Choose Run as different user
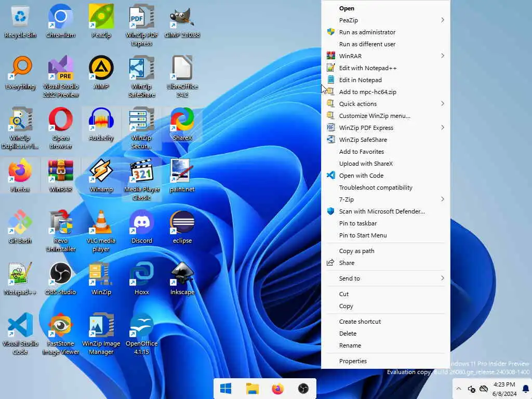The height and width of the screenshot is (399, 532). (x=385, y=44)
